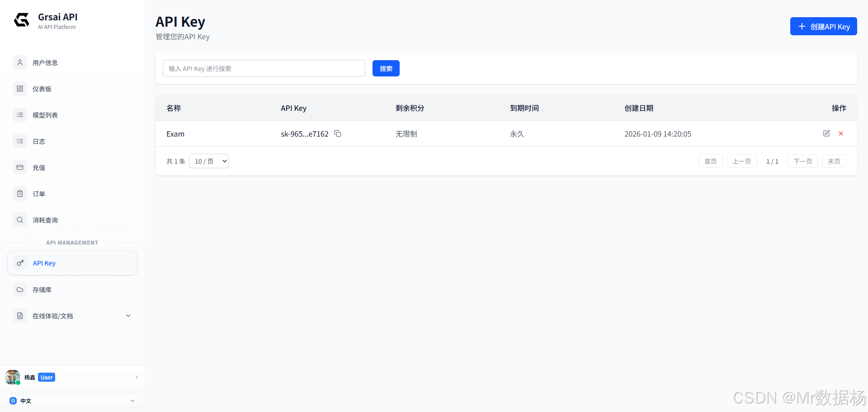Viewport: 868px width, 412px height.
Task: Select the API Key sidebar item
Action: point(72,263)
